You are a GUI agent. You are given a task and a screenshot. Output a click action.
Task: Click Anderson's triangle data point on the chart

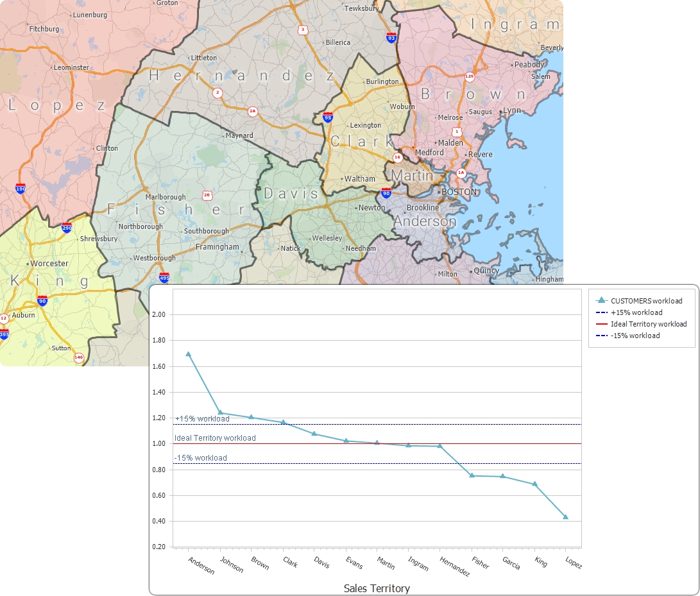coord(189,353)
